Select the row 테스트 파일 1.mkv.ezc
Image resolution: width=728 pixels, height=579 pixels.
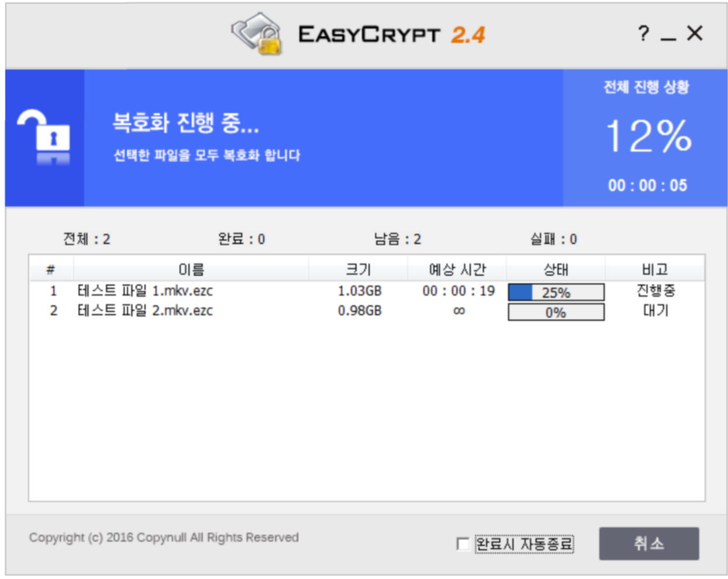click(x=367, y=291)
